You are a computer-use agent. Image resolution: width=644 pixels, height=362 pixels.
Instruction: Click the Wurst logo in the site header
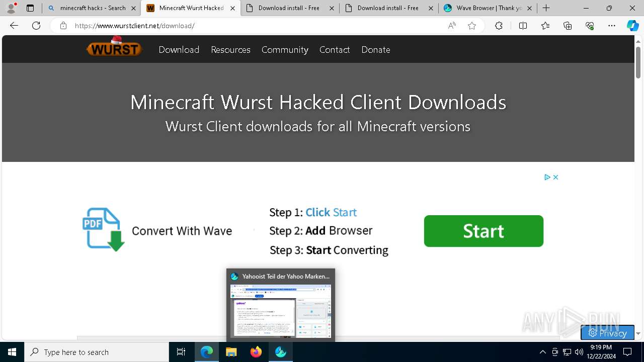[114, 47]
